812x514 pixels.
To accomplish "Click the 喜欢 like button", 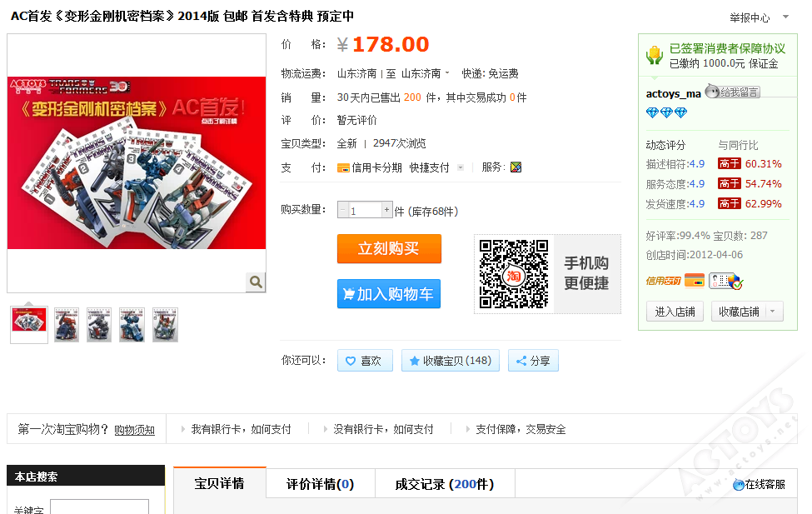I will pos(365,361).
